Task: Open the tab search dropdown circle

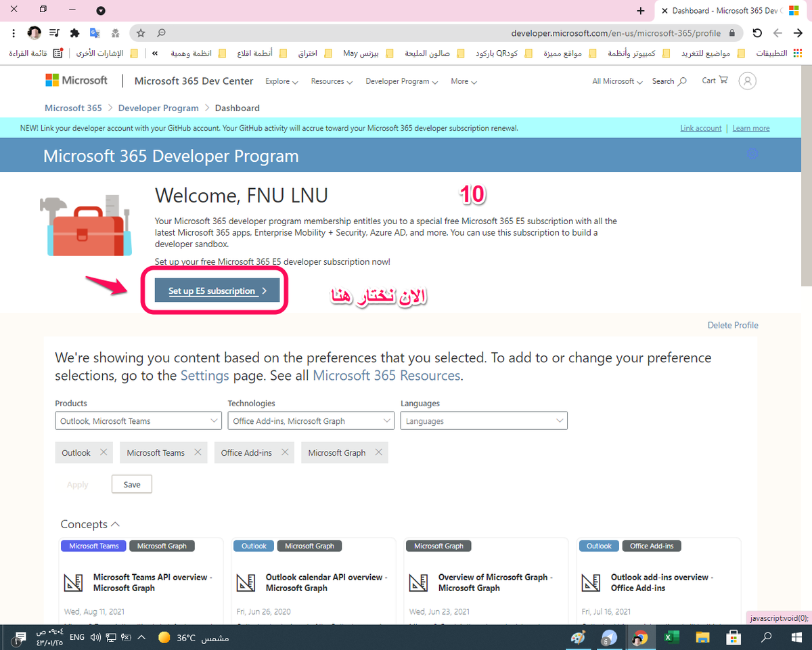Action: [x=101, y=10]
